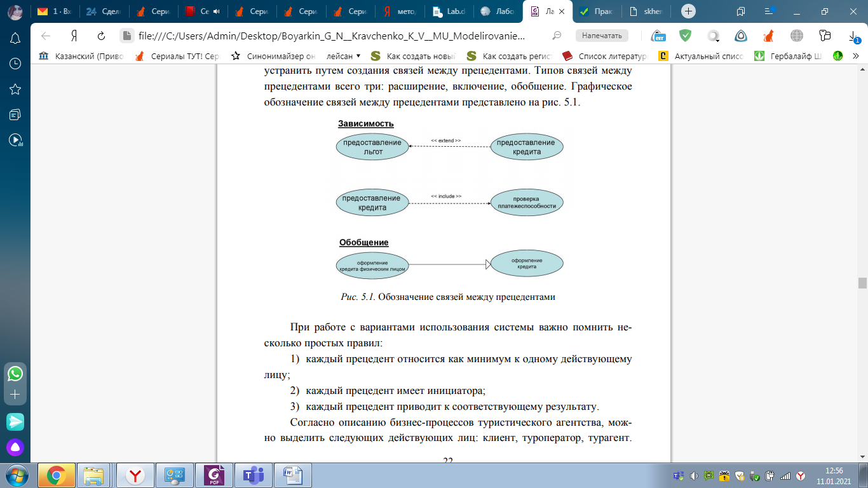This screenshot has height=488, width=868.
Task: Click the предоставление льгот ellipse
Action: (372, 147)
